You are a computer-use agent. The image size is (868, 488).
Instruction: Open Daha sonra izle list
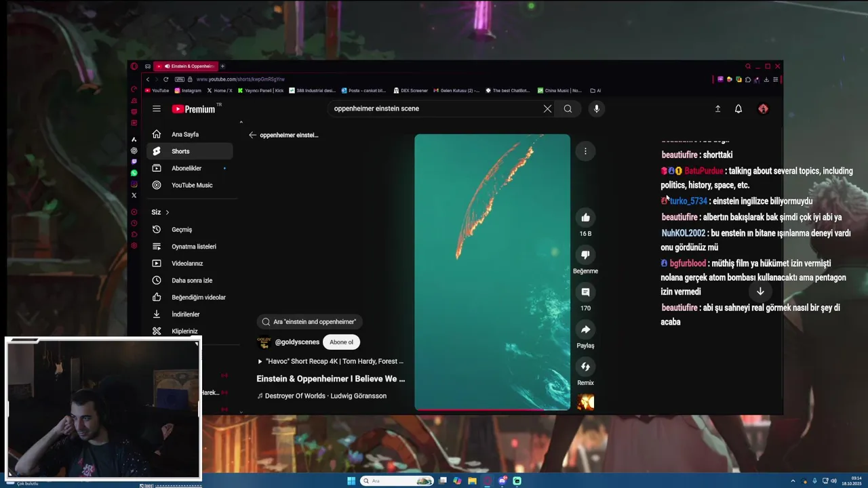(191, 280)
